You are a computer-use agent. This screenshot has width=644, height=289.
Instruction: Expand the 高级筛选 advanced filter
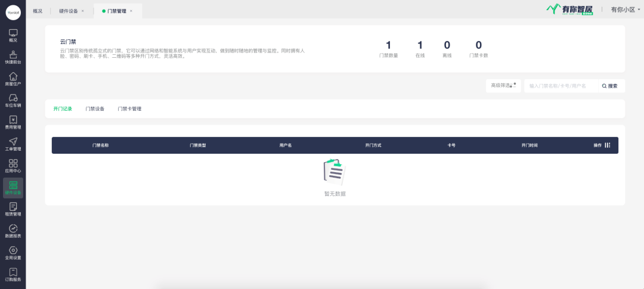tap(503, 86)
